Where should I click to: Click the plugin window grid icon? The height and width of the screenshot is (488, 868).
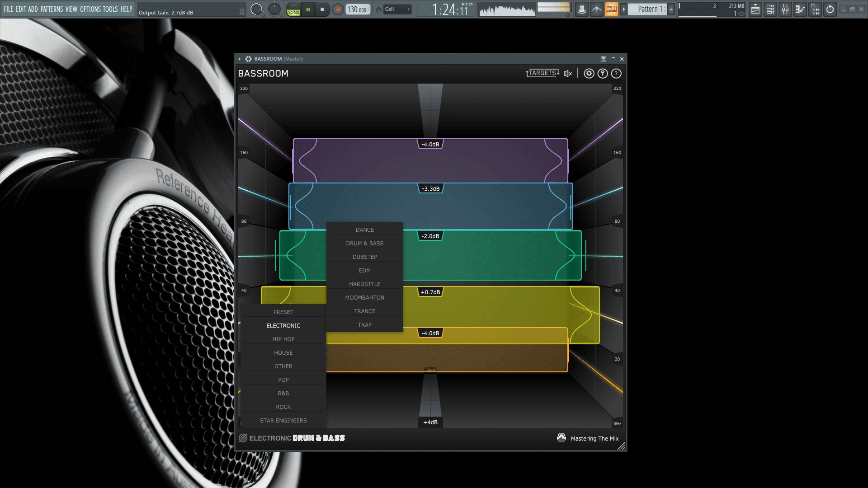coord(604,59)
